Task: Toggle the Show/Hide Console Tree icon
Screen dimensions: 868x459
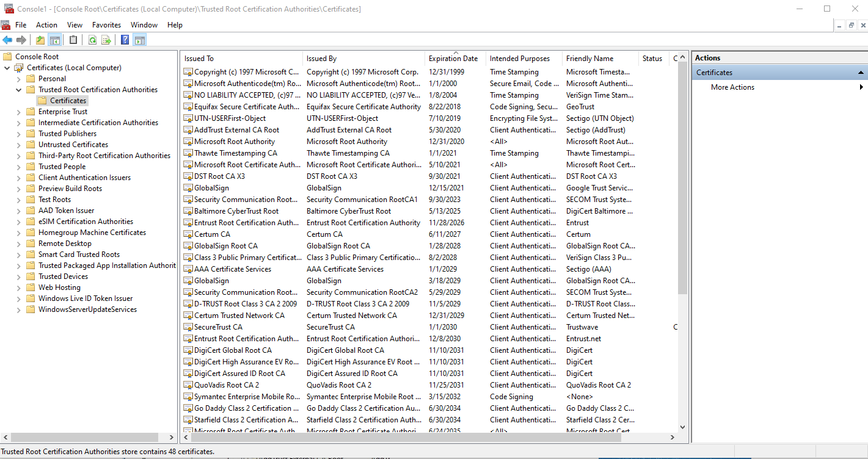Action: point(54,39)
